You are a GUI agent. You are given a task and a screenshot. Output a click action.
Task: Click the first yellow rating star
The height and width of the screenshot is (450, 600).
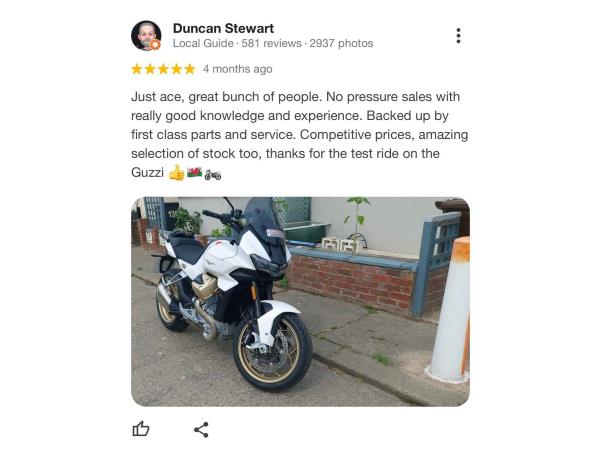coord(137,69)
